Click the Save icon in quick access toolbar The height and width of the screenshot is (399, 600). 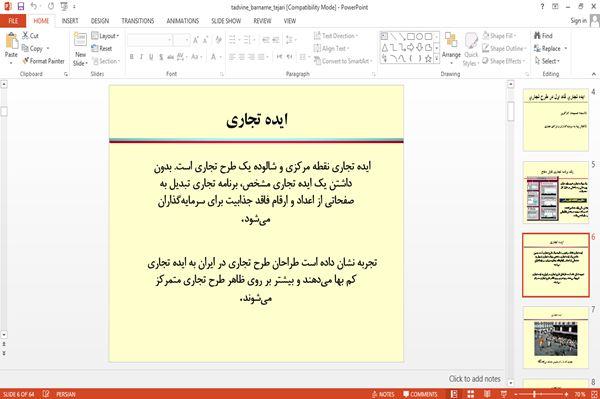click(x=21, y=6)
